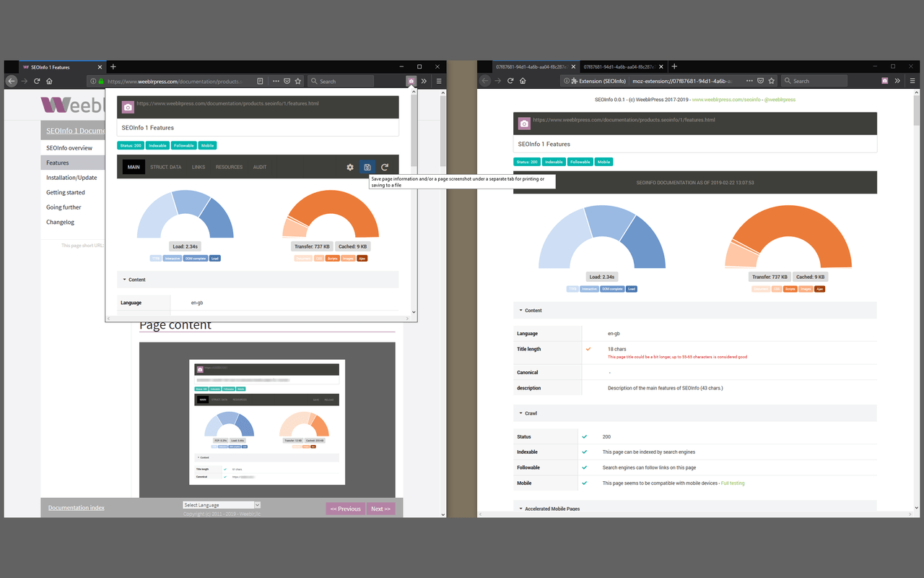Open the LINKS tab in the popup
Screen dimensions: 924x578
pos(199,167)
